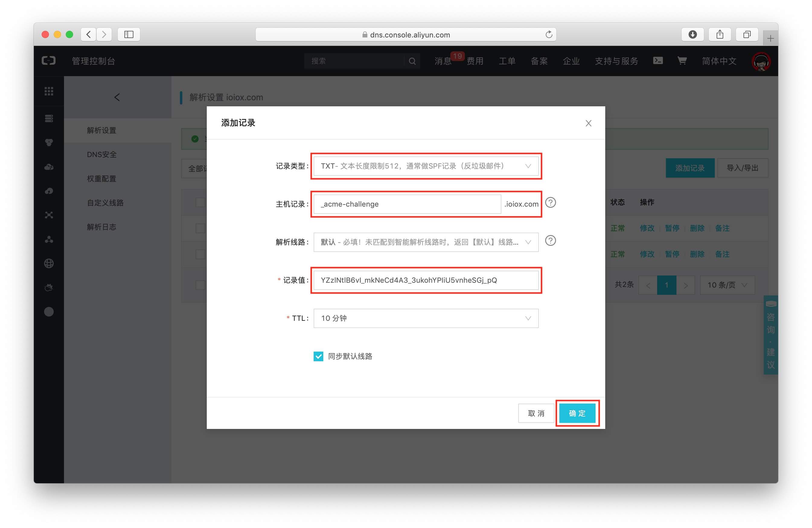Click the help icon beside resolution line dropdown
Image resolution: width=812 pixels, height=528 pixels.
point(550,241)
